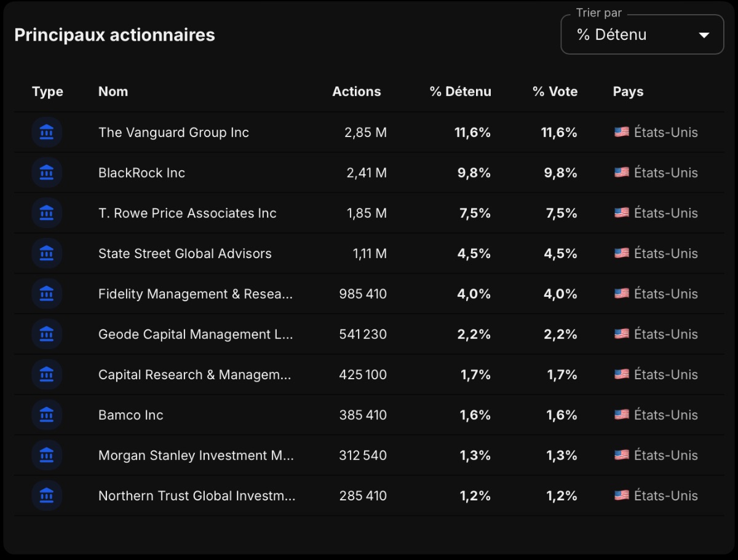The width and height of the screenshot is (738, 560).
Task: Select 'BlackRock Inc' name
Action: click(x=141, y=173)
